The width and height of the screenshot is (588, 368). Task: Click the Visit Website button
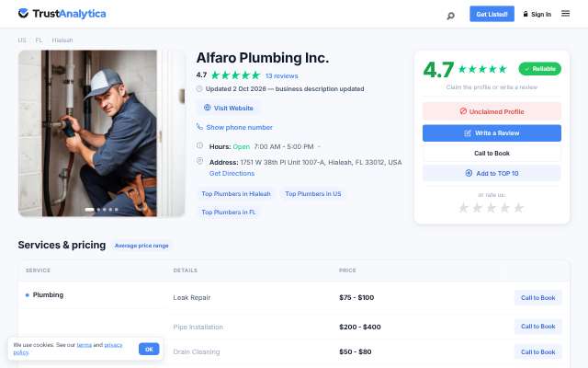tap(229, 109)
